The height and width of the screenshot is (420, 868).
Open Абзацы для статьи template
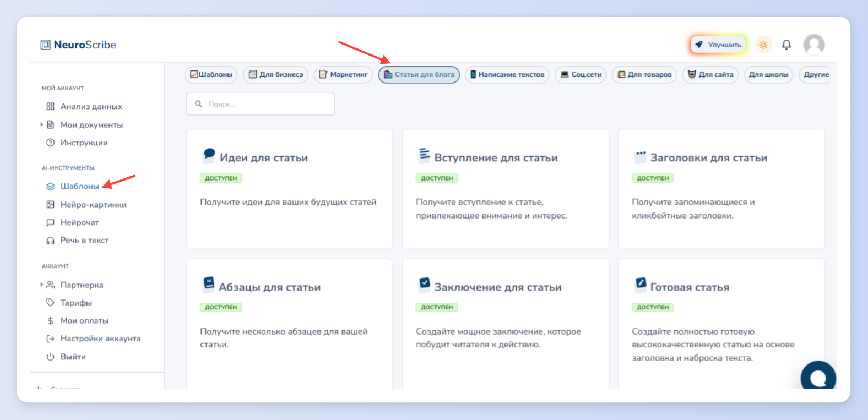(290, 324)
